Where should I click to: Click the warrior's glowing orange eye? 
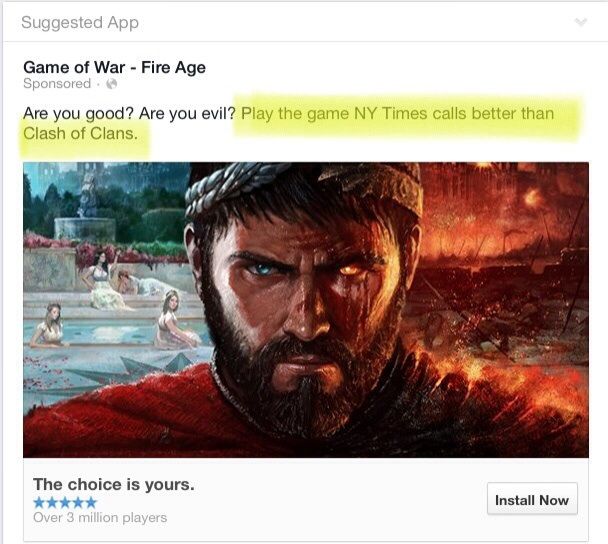coord(350,269)
